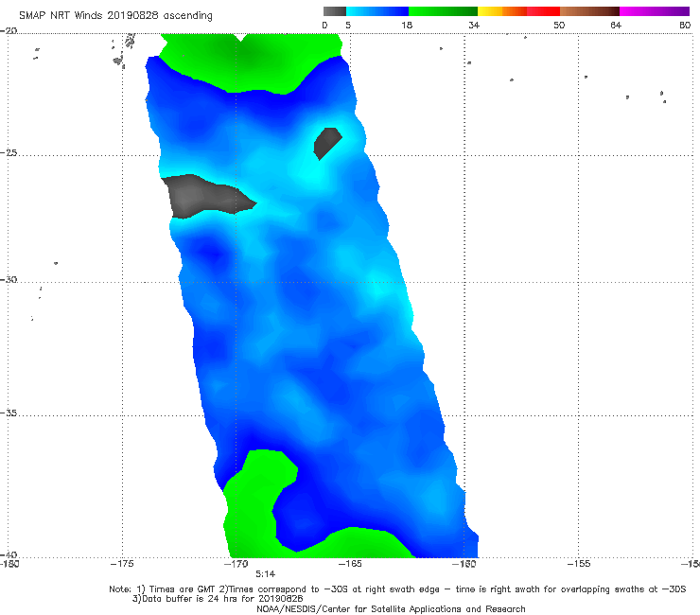Pick the brown segment of the color bar
Screen dimensions: 700x615
coord(589,11)
